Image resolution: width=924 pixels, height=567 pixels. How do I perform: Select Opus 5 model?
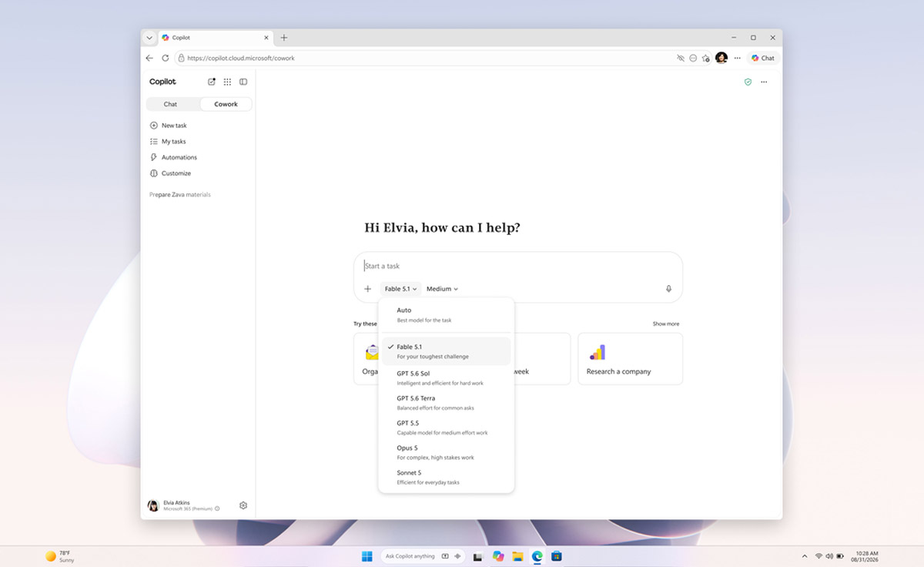(x=446, y=452)
